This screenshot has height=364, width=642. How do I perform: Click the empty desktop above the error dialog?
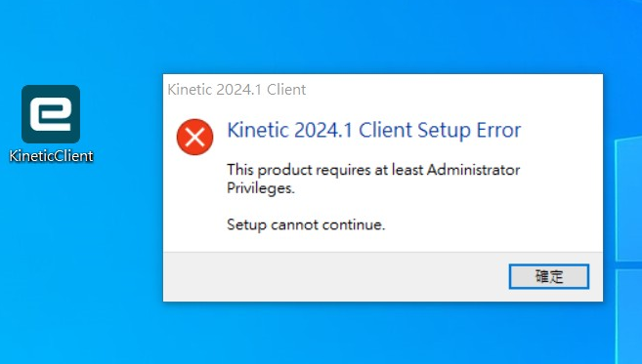(x=368, y=37)
